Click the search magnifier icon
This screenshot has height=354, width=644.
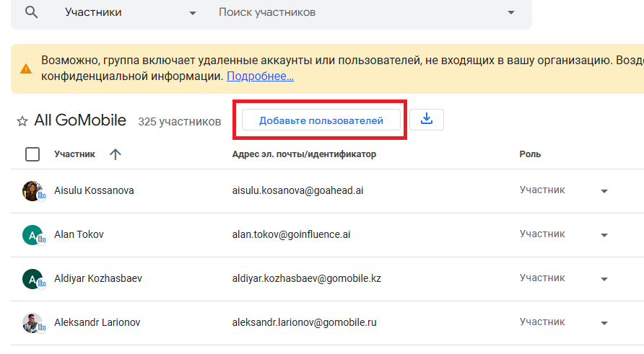pos(31,12)
